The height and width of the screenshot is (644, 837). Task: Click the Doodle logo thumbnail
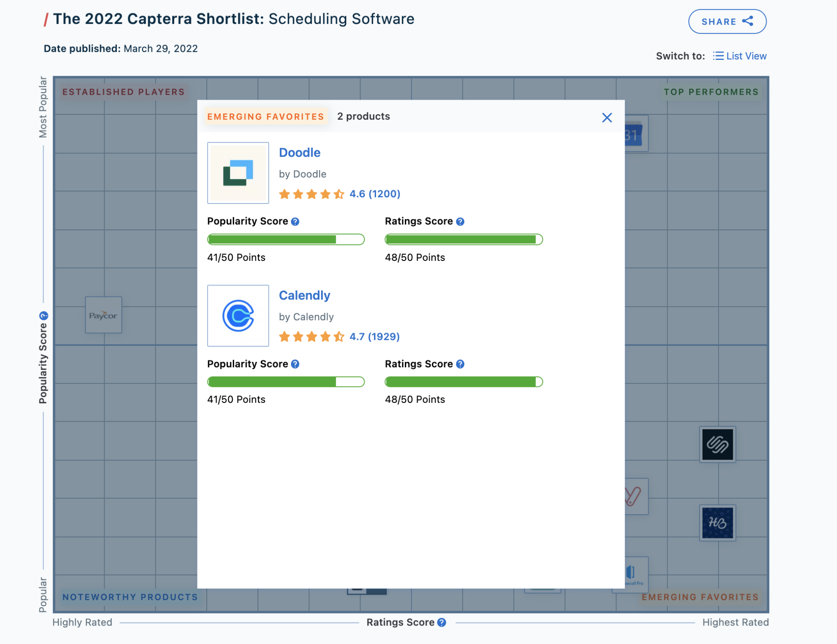point(238,173)
